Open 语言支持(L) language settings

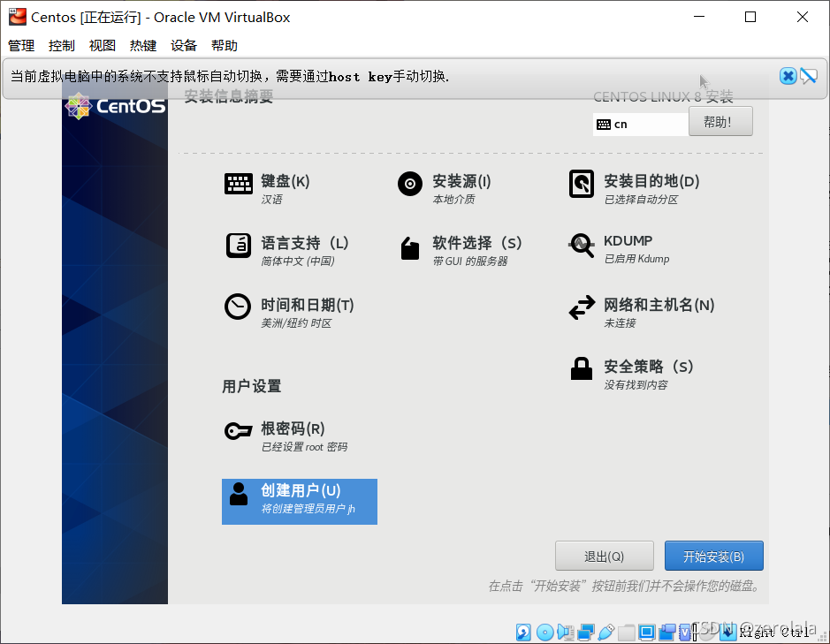[287, 250]
